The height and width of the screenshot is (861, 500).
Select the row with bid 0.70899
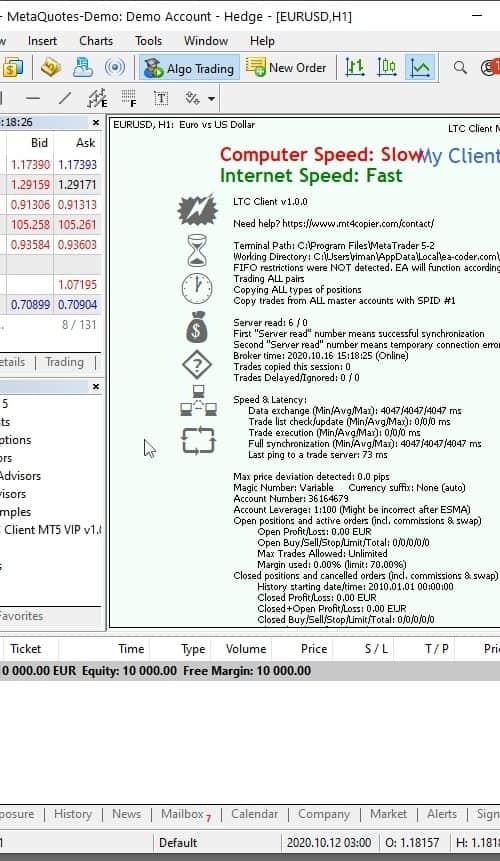(50, 305)
